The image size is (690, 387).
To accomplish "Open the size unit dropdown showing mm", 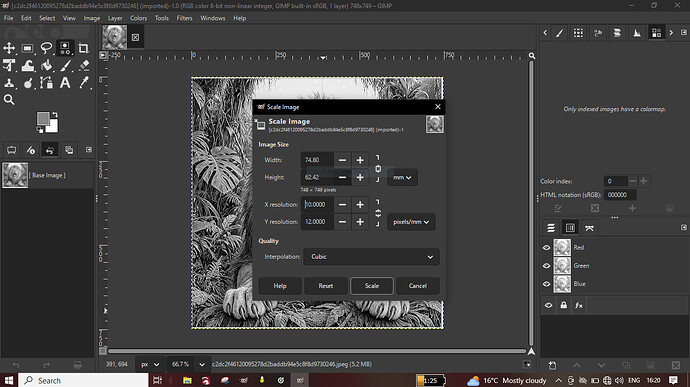I will 402,177.
